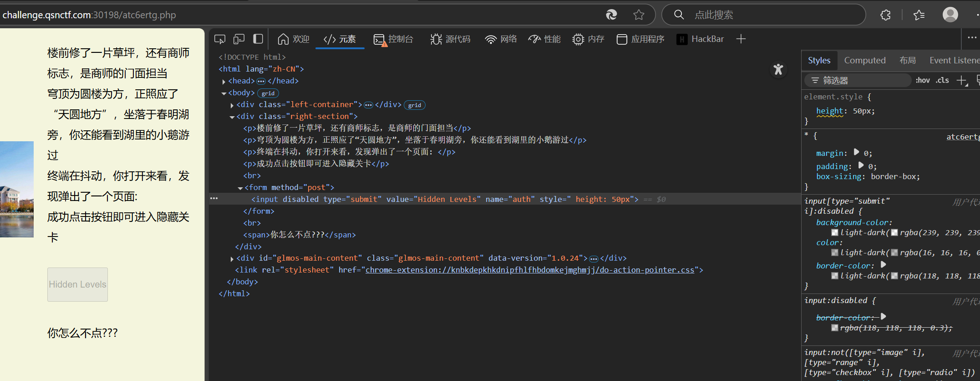Expand the head element node
The width and height of the screenshot is (980, 381).
[x=223, y=82]
